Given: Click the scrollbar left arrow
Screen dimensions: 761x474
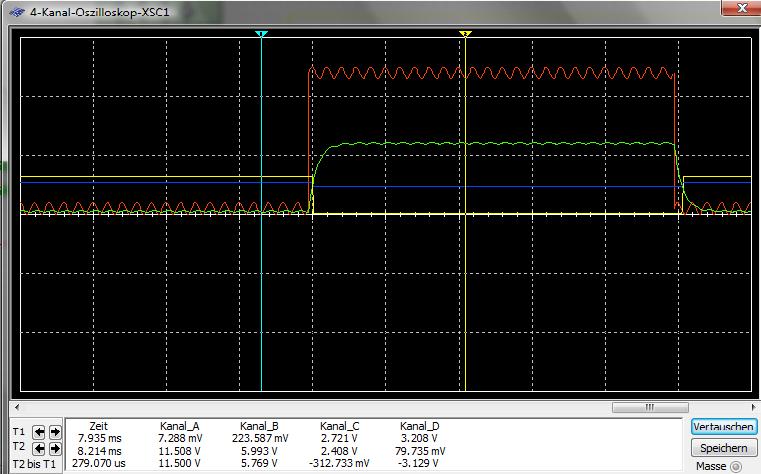Looking at the screenshot, I should click(x=17, y=408).
